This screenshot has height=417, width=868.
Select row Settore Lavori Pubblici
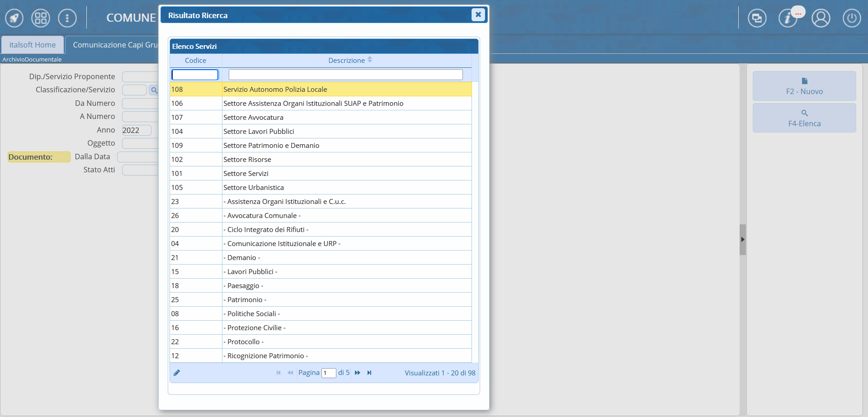pos(259,131)
